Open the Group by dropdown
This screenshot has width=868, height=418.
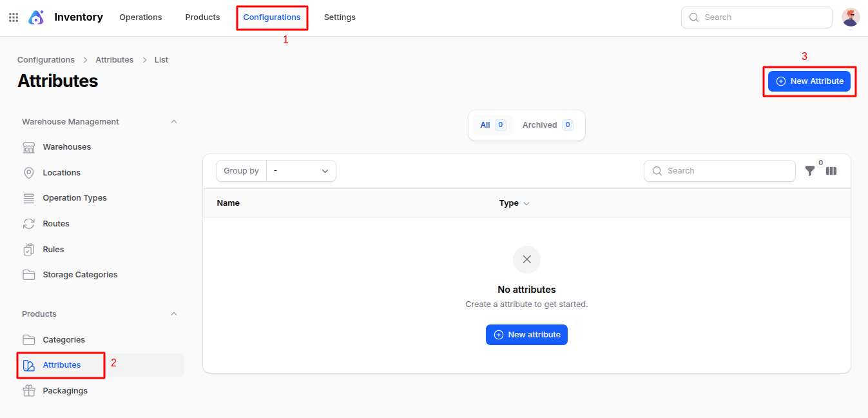click(x=301, y=170)
